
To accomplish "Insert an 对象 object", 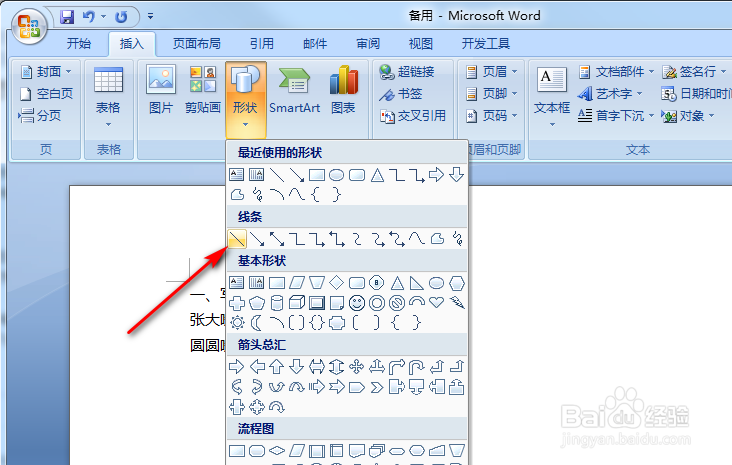I will [x=688, y=116].
